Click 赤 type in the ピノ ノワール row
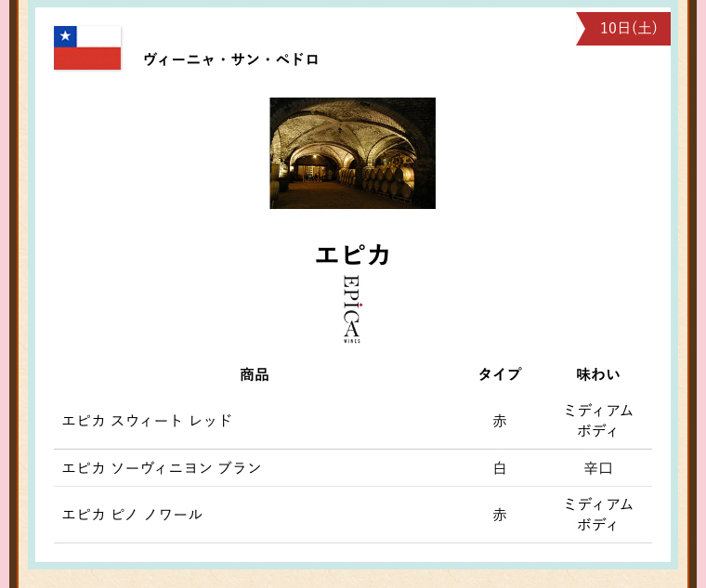 [x=500, y=515]
